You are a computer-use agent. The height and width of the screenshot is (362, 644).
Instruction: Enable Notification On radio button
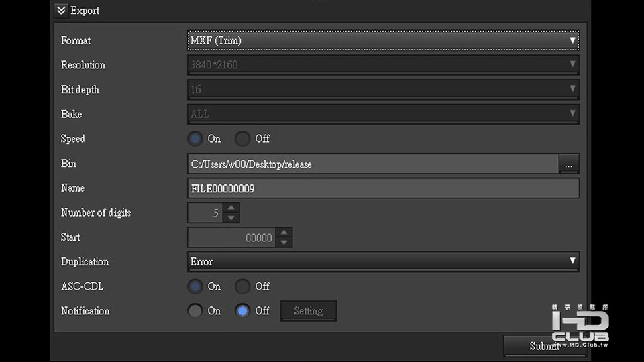pos(195,311)
